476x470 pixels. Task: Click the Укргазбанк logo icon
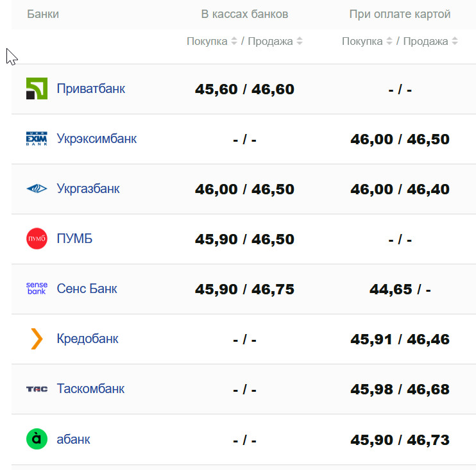pyautogui.click(x=37, y=189)
